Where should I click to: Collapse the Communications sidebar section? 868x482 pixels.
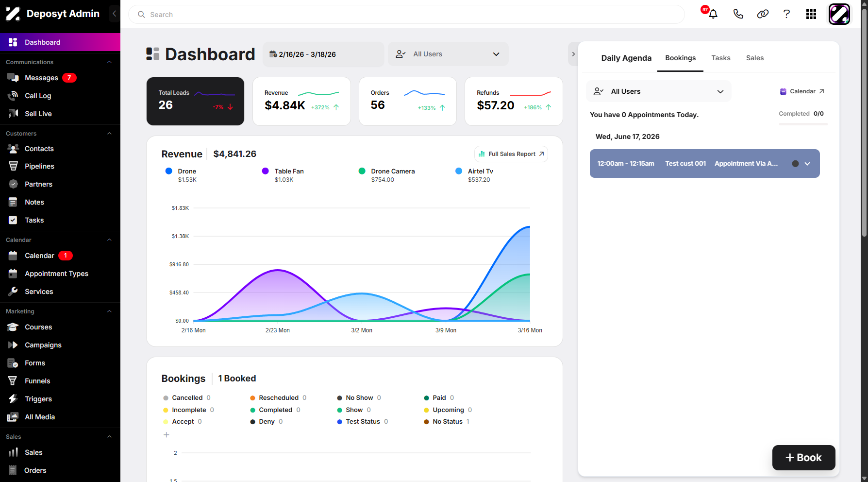click(x=109, y=62)
